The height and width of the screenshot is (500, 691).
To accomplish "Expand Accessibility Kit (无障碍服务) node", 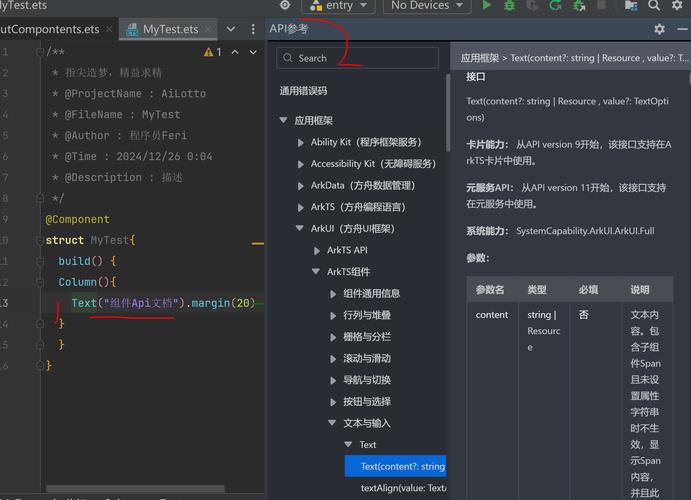I will (301, 164).
